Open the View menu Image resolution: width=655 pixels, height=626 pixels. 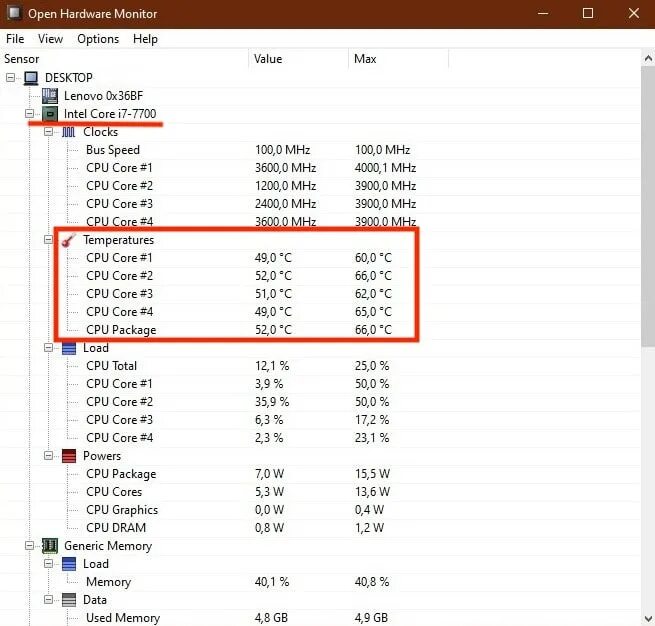click(50, 39)
